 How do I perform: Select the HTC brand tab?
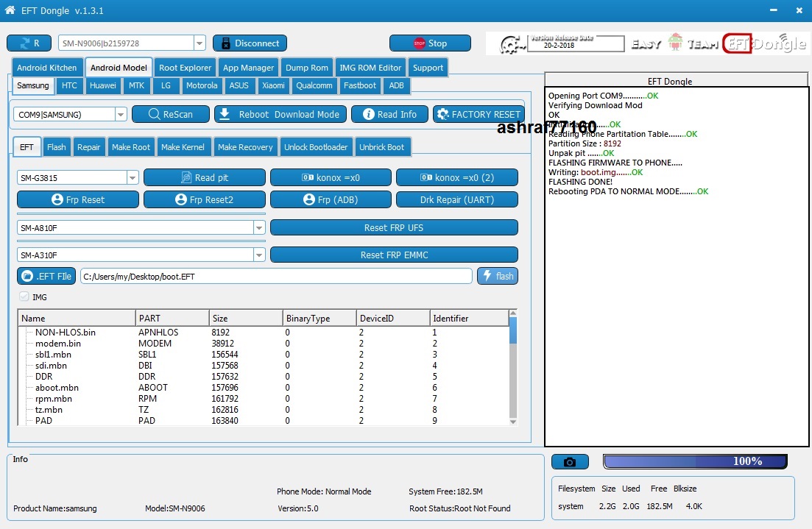pyautogui.click(x=69, y=85)
